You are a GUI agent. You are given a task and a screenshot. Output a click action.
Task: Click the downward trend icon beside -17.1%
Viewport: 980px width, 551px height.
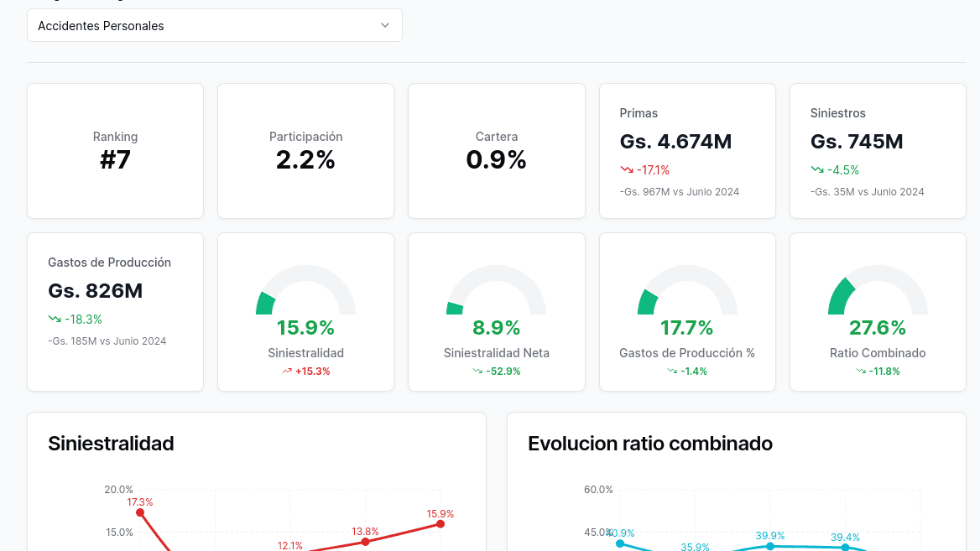(626, 170)
